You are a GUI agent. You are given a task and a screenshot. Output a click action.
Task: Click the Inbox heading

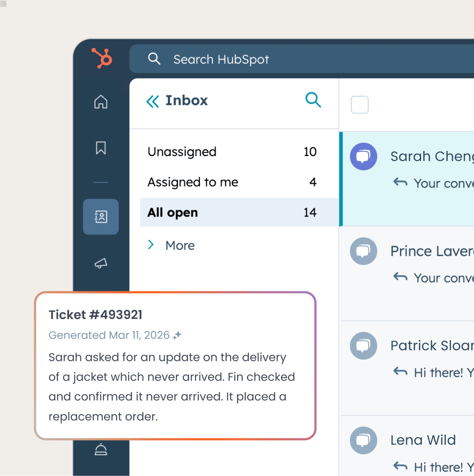click(187, 101)
